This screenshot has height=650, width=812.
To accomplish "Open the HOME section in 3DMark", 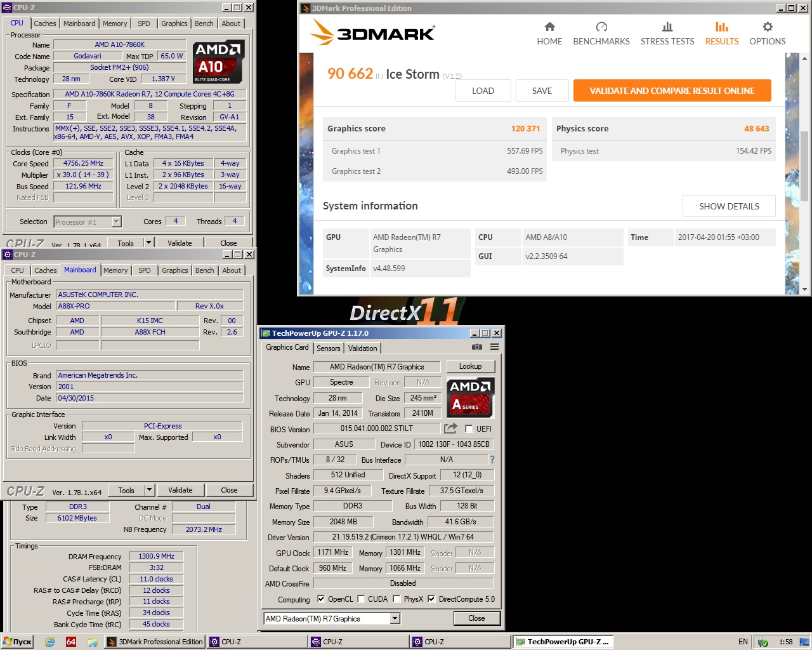I will pos(549,34).
